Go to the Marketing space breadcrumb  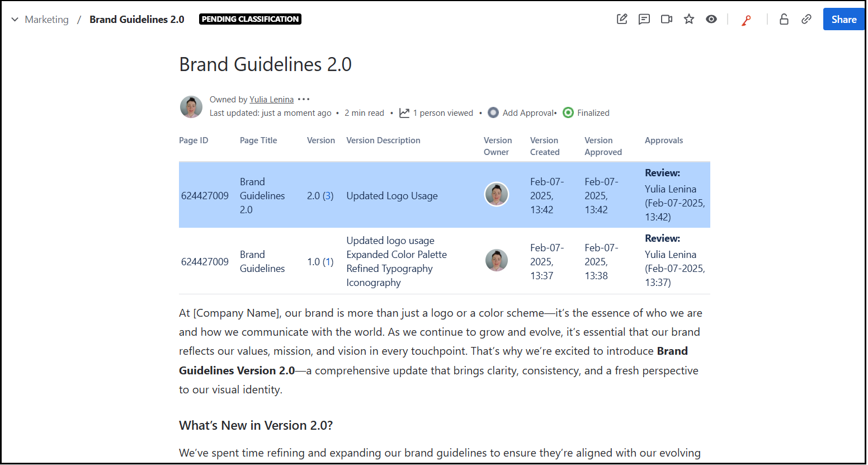pos(46,19)
